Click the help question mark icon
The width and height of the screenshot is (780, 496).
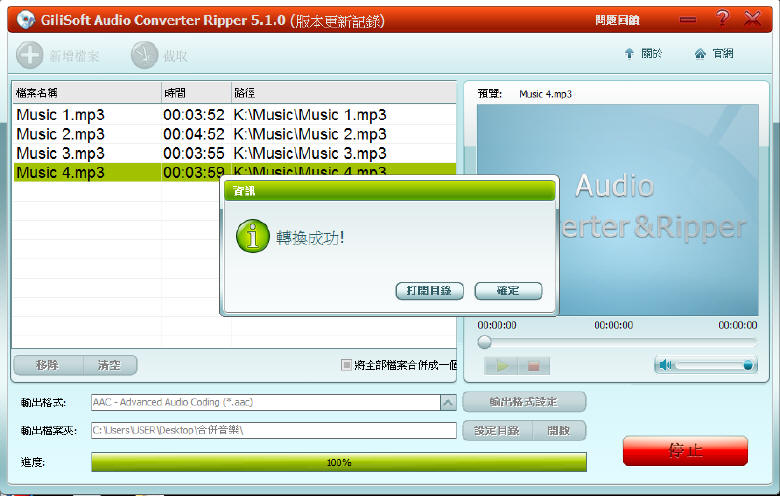click(722, 19)
